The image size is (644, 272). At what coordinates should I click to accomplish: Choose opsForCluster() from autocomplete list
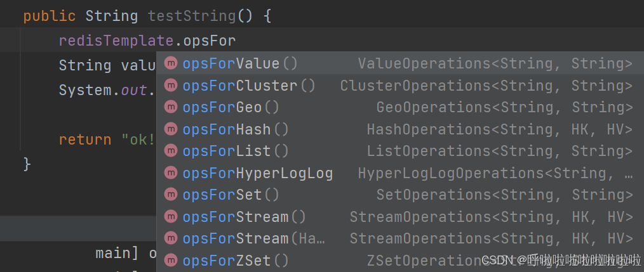pyautogui.click(x=400, y=86)
